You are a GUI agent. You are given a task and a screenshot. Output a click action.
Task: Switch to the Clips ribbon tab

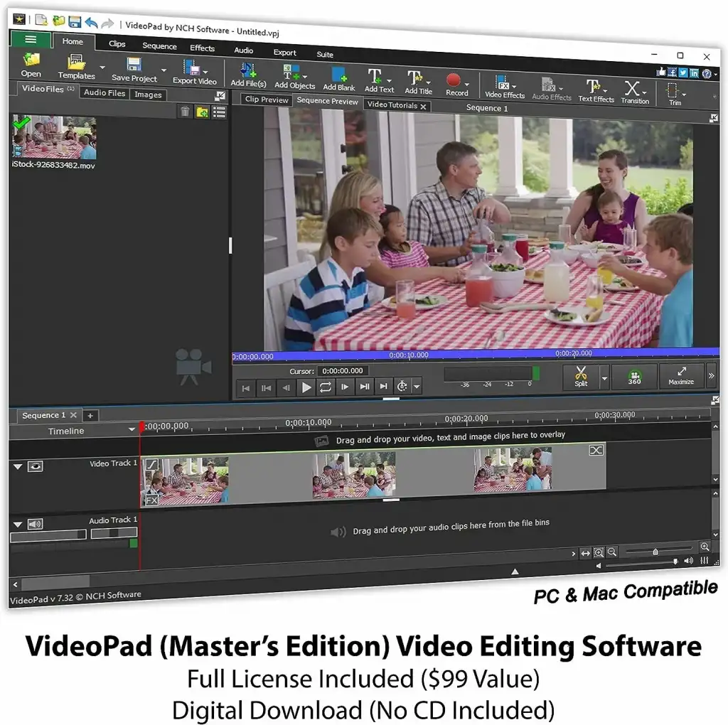(117, 43)
